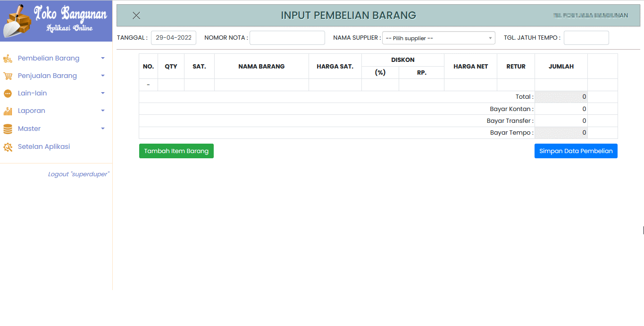Click the Laporan chart icon
Screen dimensions: 644x326
tap(8, 111)
